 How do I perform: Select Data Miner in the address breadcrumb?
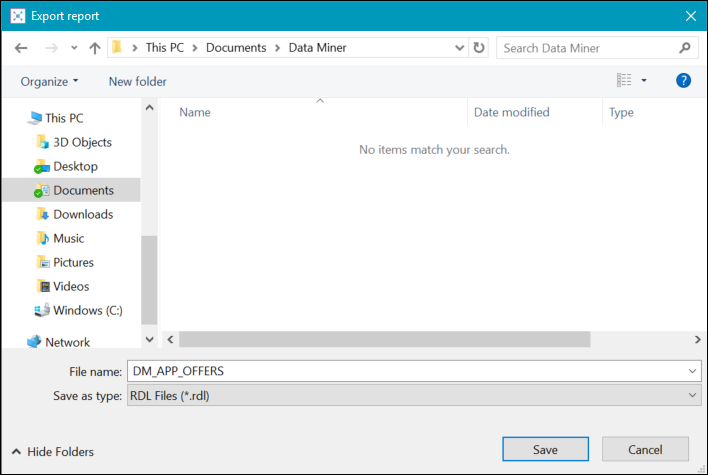pyautogui.click(x=317, y=47)
